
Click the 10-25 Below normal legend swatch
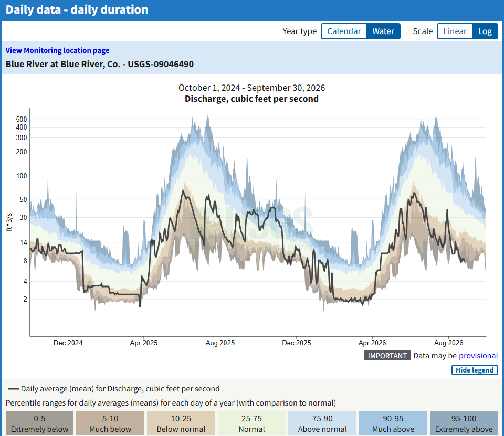click(x=181, y=423)
